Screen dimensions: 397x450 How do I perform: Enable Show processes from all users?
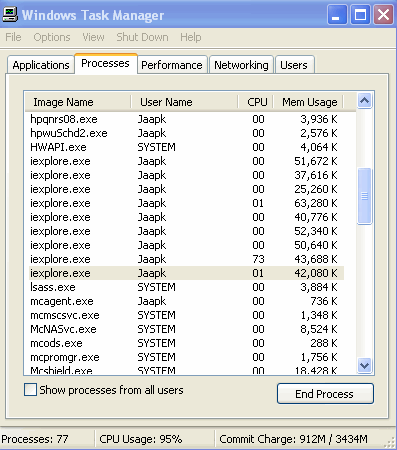pos(30,390)
